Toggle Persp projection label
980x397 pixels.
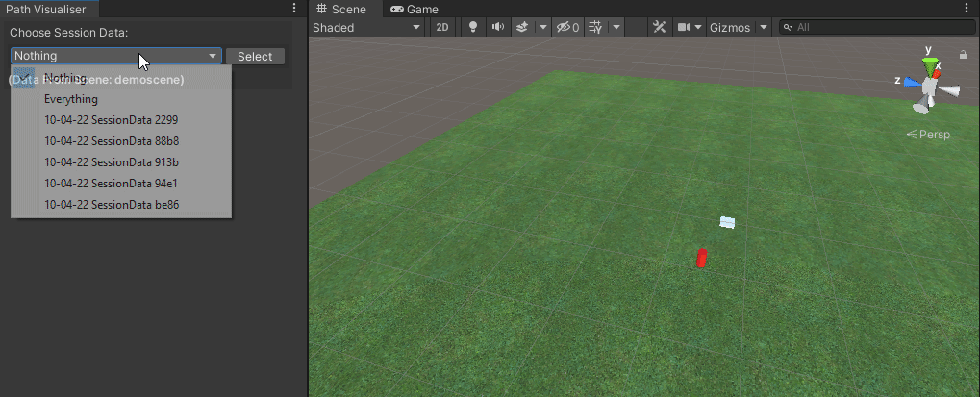click(x=928, y=135)
